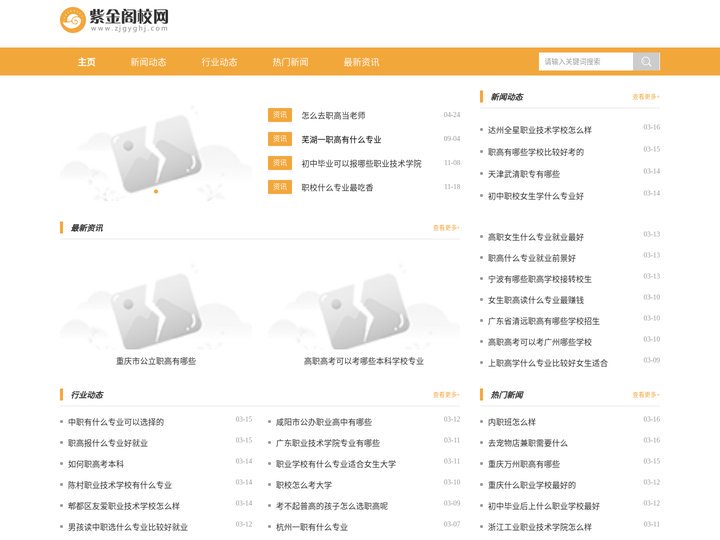
Task: Open 杭州一职有什么专业
Action: tap(312, 527)
